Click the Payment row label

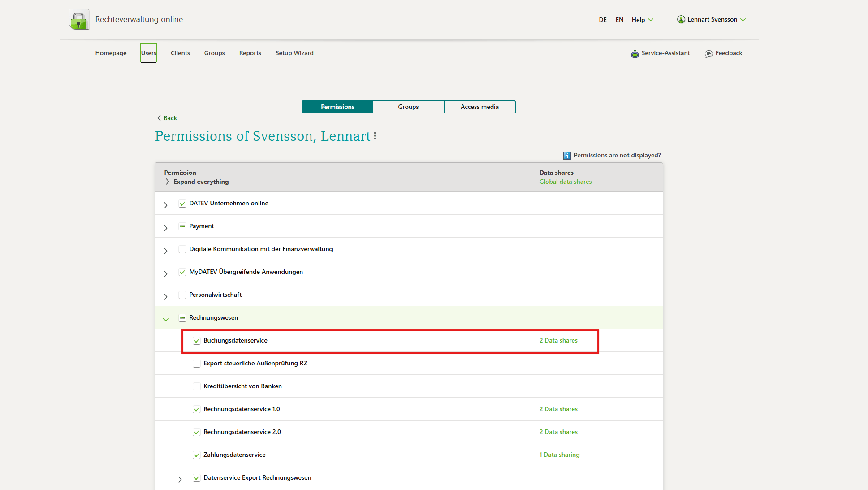(201, 226)
